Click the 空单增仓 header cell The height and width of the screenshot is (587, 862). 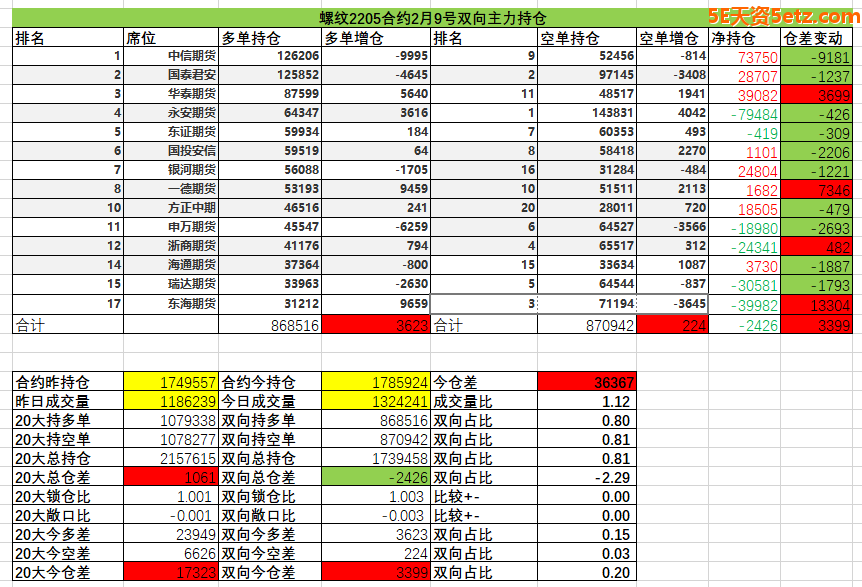click(x=672, y=38)
